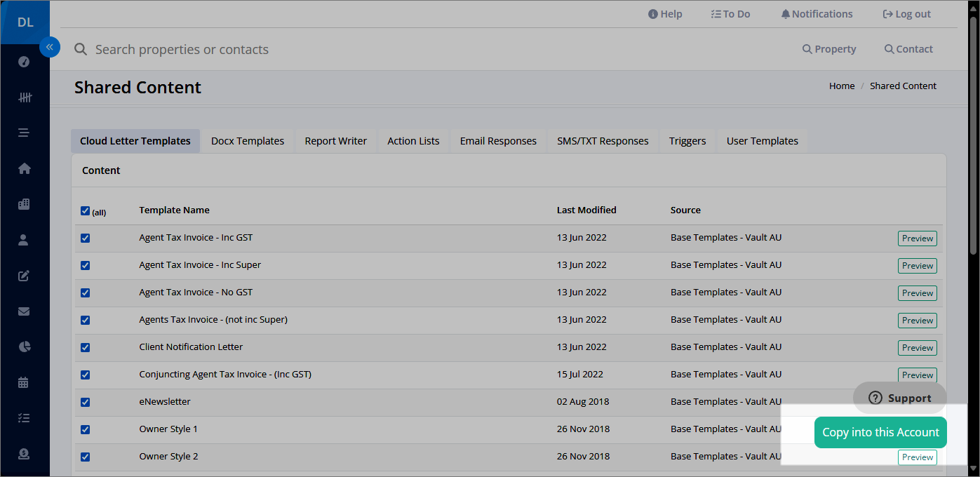980x477 pixels.
Task: Open the pie chart reports icon
Action: (24, 347)
